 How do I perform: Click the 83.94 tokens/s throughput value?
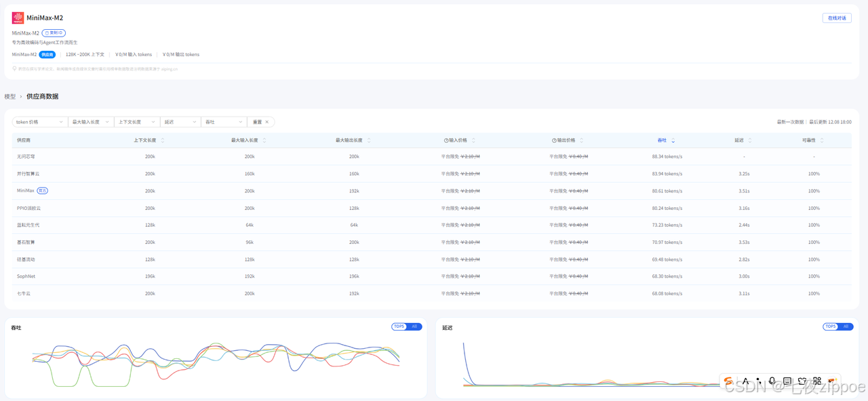pyautogui.click(x=667, y=173)
